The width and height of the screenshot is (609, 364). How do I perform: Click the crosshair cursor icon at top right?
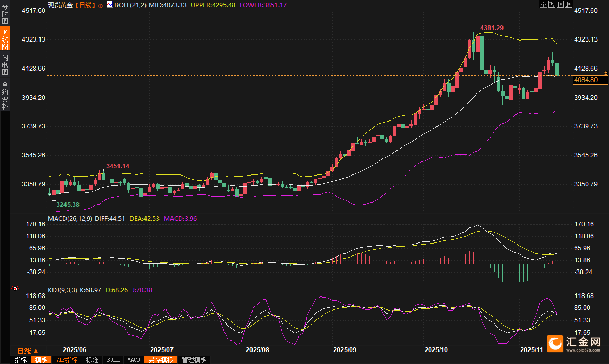[x=544, y=4]
